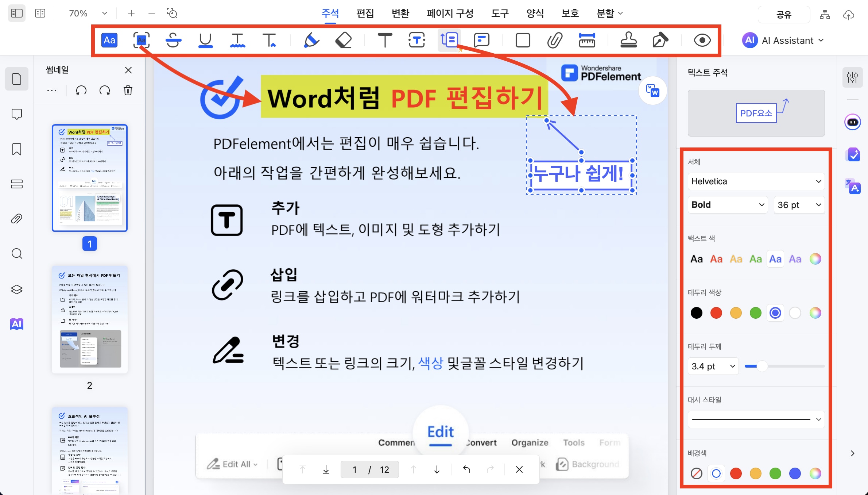Screen dimensions: 868x495
Task: Close the page navigation bar
Action: coord(519,469)
